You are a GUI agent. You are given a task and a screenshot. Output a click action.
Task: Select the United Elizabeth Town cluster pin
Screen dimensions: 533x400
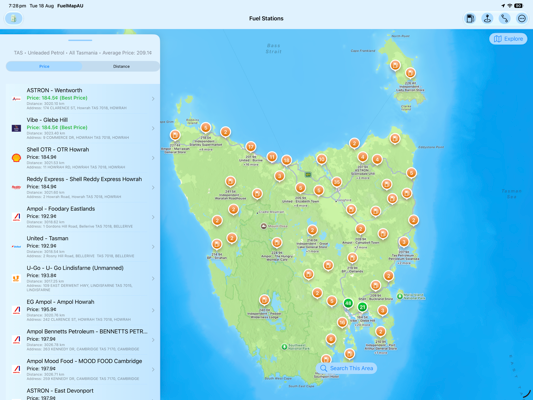[x=300, y=188]
